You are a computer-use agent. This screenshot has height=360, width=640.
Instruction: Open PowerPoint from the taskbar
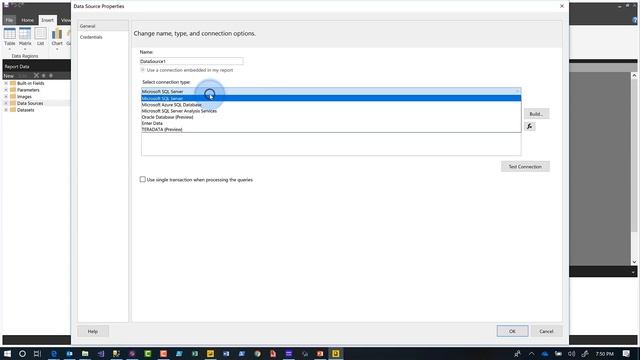coord(320,353)
